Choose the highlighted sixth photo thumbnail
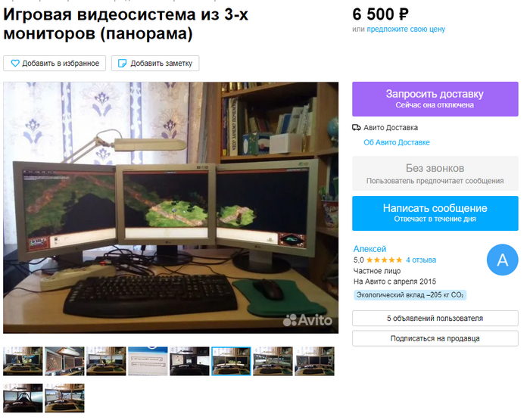The image size is (530, 420). 231,361
